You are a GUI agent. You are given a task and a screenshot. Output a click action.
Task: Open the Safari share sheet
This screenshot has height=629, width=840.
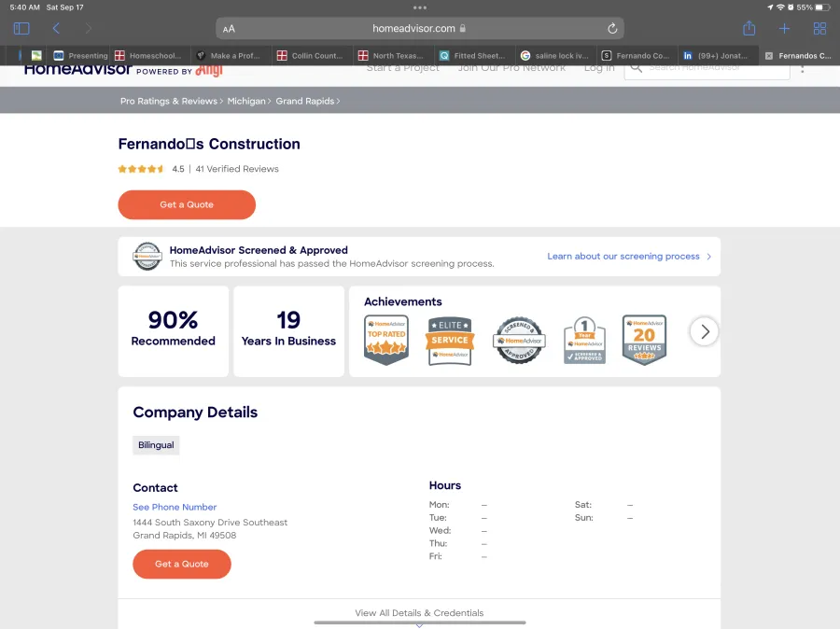749,28
